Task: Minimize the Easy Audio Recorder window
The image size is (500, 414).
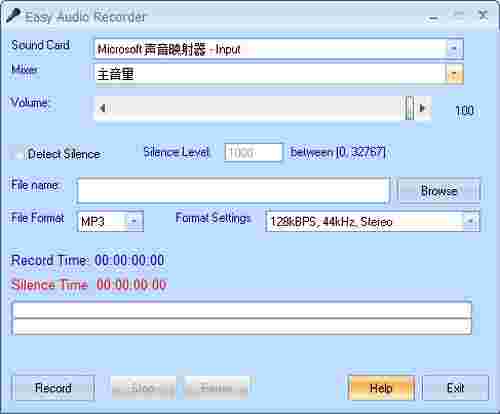Action: point(433,16)
